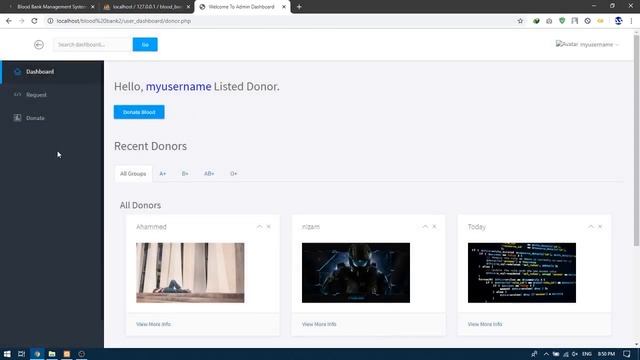
Task: Collapse the Ahammed donor card
Action: coord(259,227)
